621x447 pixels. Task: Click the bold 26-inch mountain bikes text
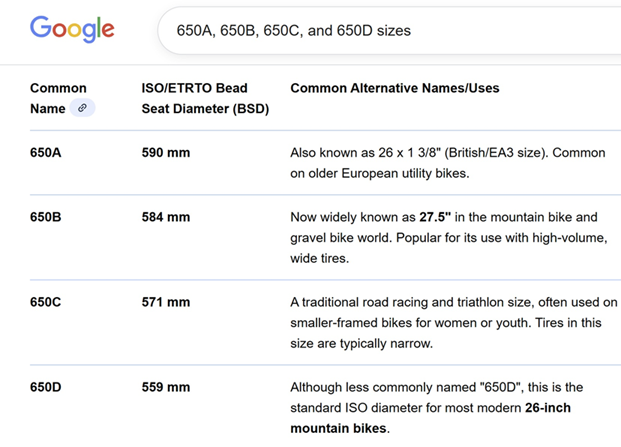[x=430, y=417]
